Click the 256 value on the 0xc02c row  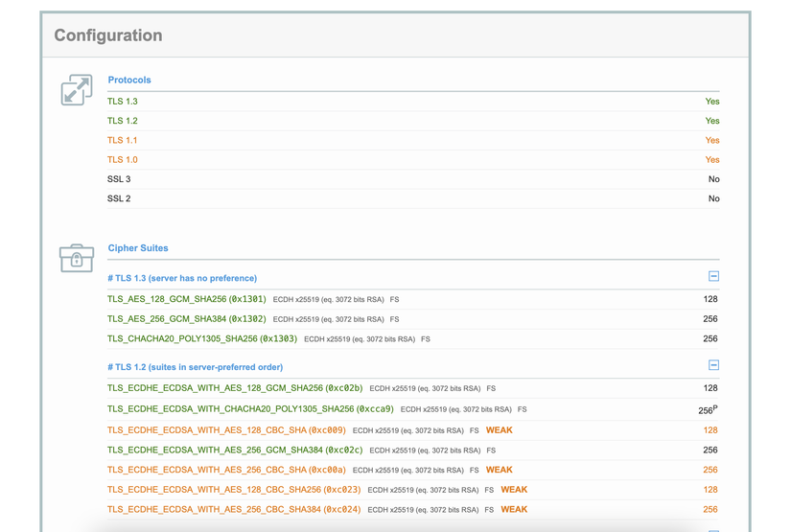710,450
